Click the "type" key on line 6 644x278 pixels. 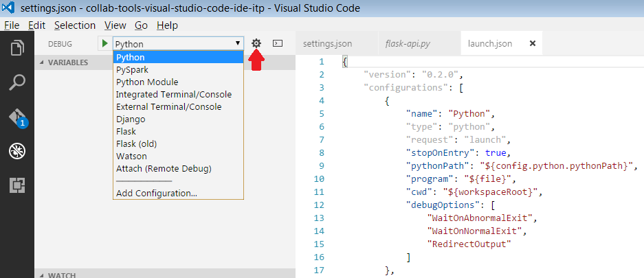[x=423, y=127]
